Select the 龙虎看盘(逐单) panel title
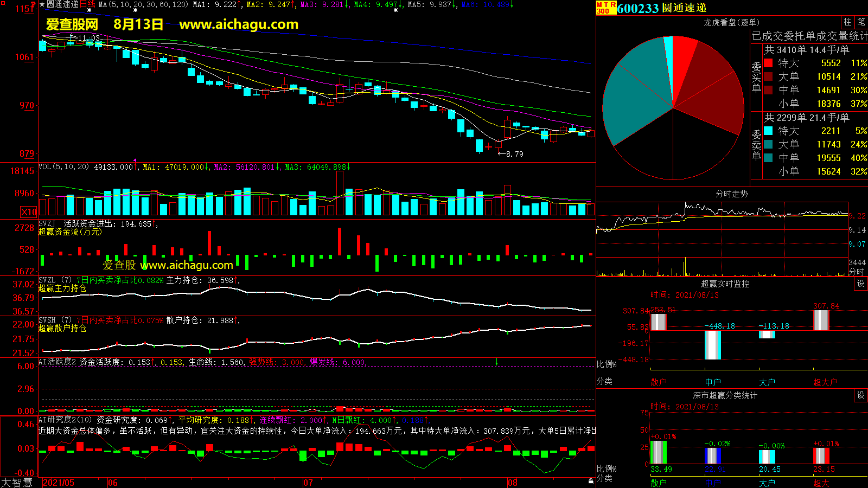The image size is (868, 488). pyautogui.click(x=731, y=22)
